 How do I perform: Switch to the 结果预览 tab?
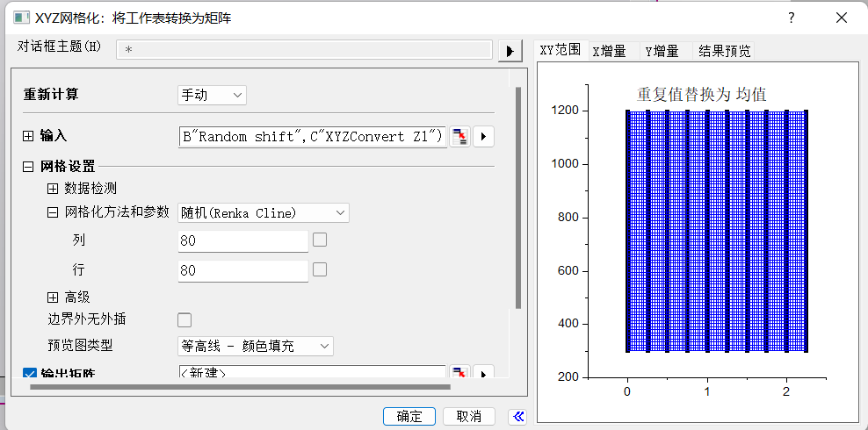click(x=724, y=51)
